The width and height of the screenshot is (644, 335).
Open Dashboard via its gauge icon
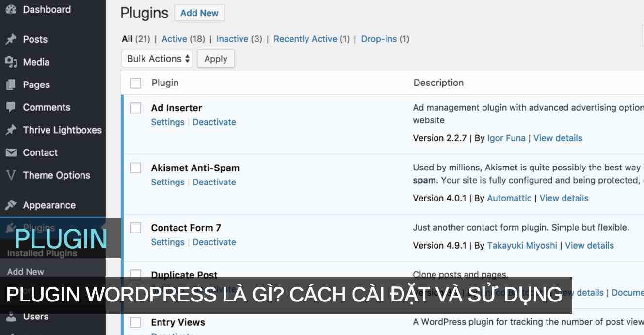tap(11, 9)
